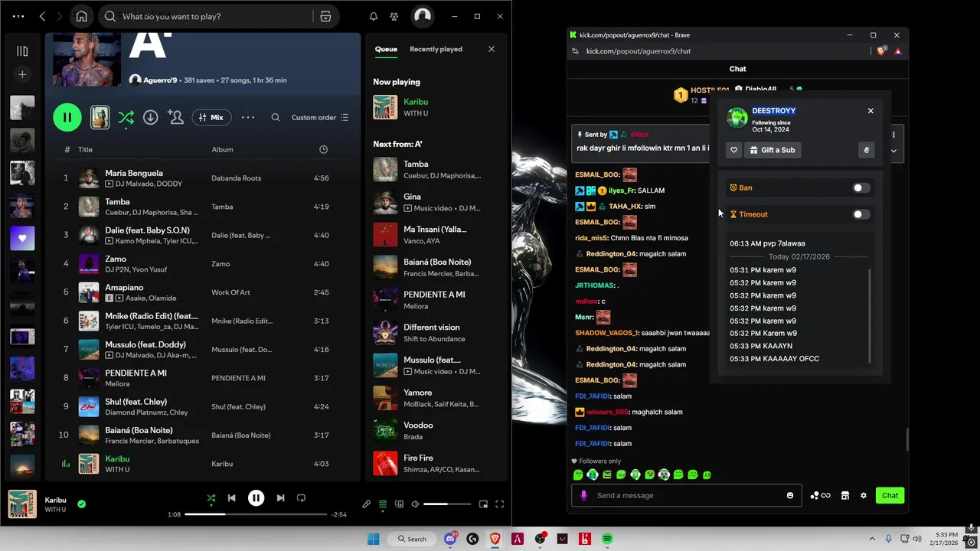Click the DEESTROYY username in the user card
980x551 pixels.
774,111
